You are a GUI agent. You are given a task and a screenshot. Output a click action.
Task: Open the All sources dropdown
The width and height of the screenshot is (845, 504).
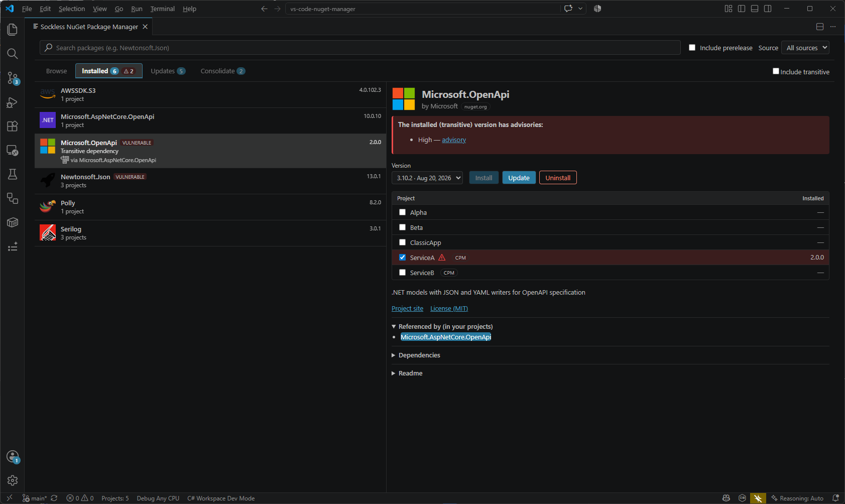pos(805,48)
